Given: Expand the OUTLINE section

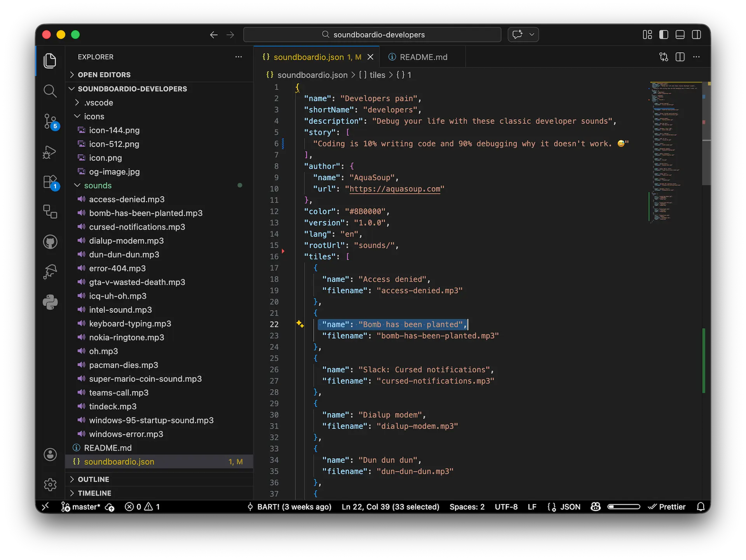Looking at the screenshot, I should [93, 479].
